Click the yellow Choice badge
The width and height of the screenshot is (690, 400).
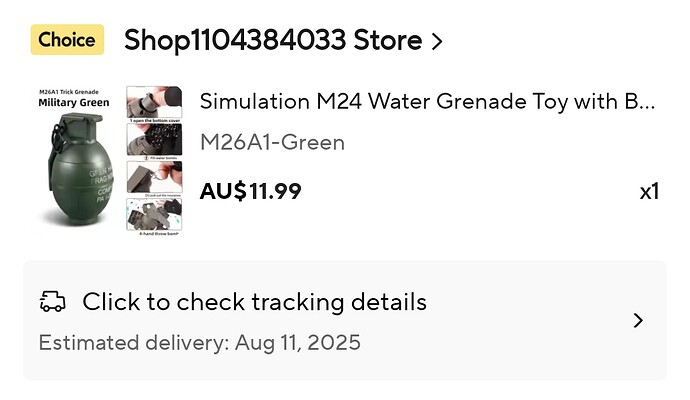point(67,40)
